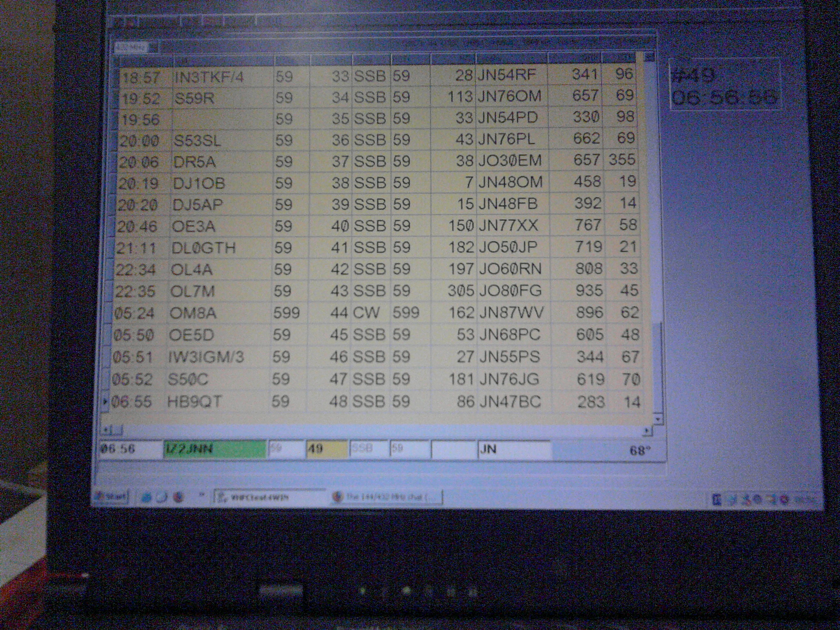Click the Firefox quick launch icon
The width and height of the screenshot is (840, 630).
click(178, 497)
